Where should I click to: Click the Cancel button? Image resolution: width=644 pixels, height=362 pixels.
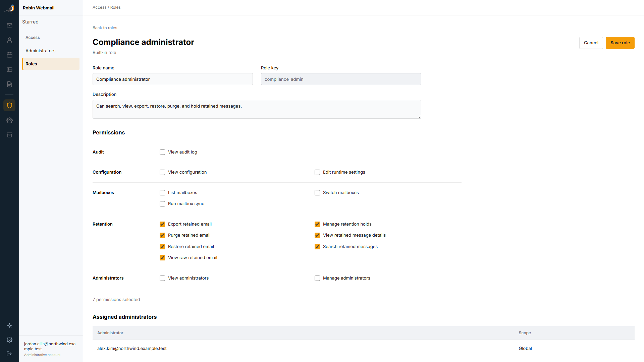[591, 43]
